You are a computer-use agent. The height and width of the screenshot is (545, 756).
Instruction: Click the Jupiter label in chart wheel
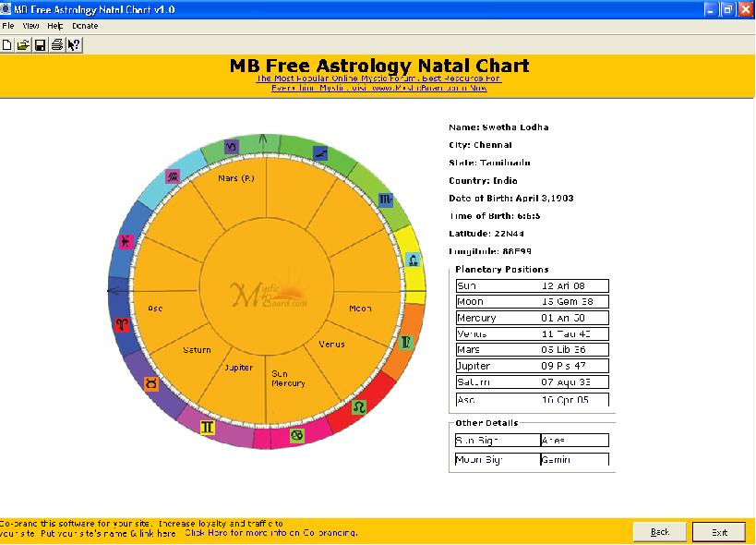239,368
